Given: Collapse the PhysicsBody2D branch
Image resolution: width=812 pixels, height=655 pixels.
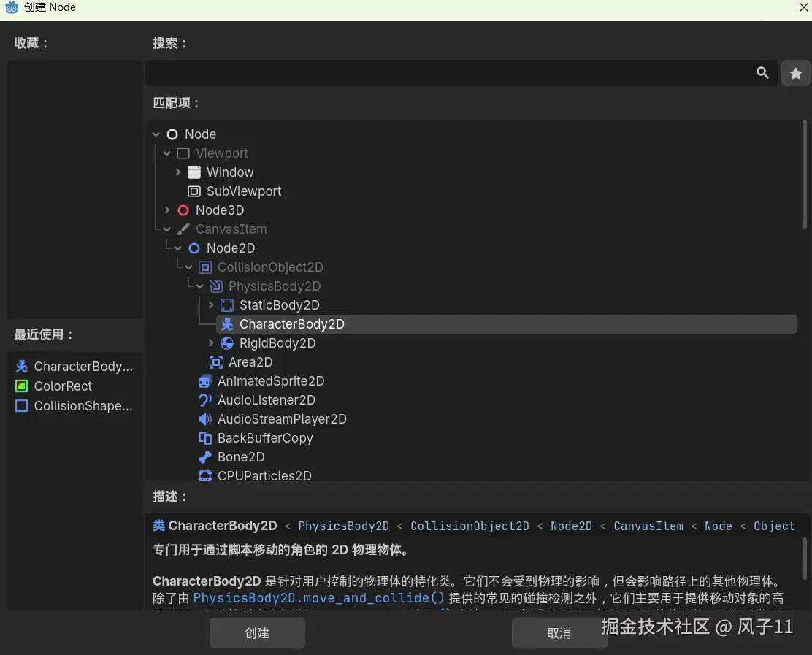Looking at the screenshot, I should (x=199, y=286).
